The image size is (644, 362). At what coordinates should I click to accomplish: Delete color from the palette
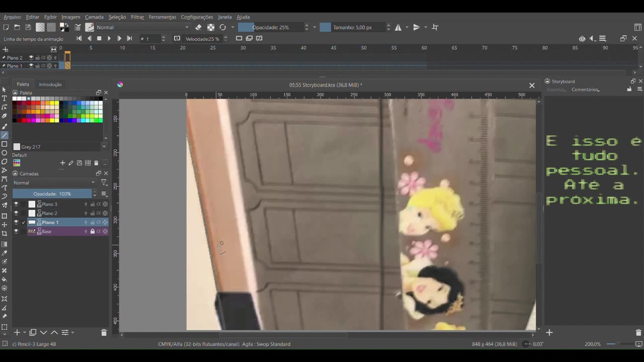point(96,163)
